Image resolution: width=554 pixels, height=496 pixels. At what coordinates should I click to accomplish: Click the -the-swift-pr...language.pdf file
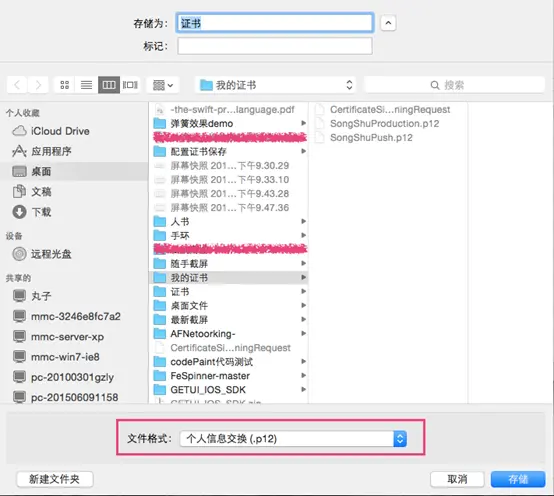coord(229,110)
